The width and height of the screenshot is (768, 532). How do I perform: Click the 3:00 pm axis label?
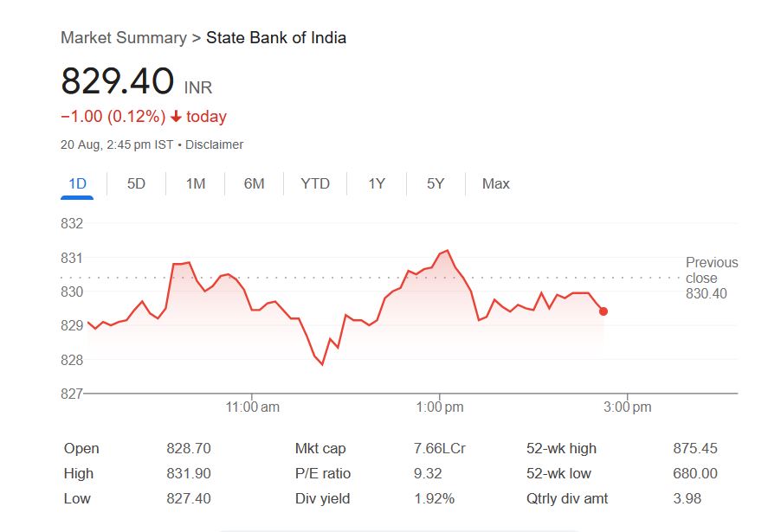(x=628, y=407)
